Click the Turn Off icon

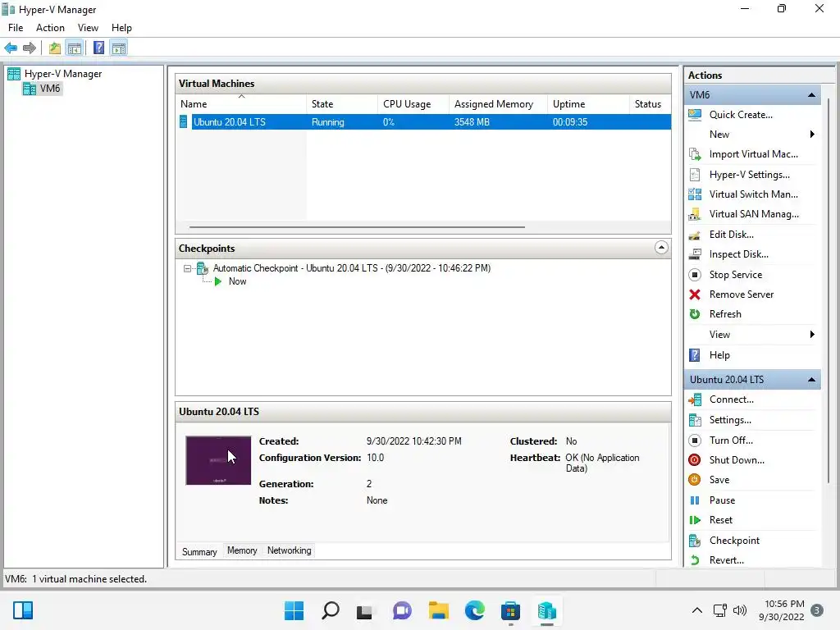(x=695, y=441)
